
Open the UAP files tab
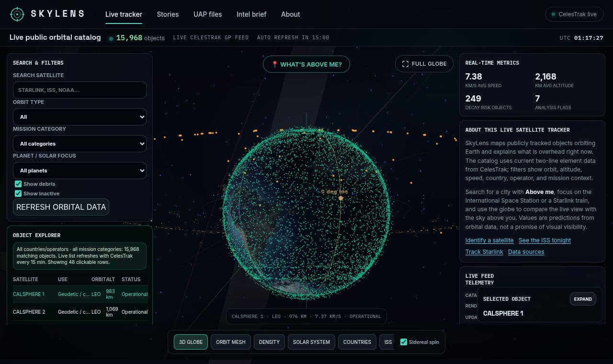[208, 14]
